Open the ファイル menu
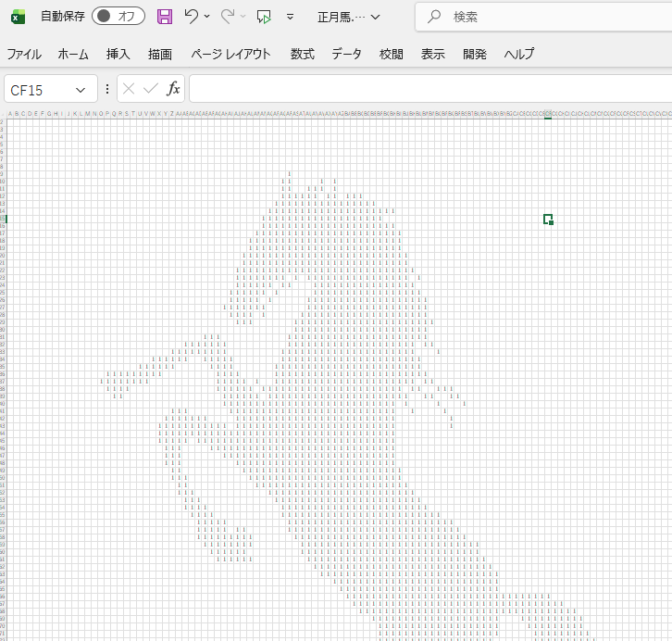 point(24,54)
